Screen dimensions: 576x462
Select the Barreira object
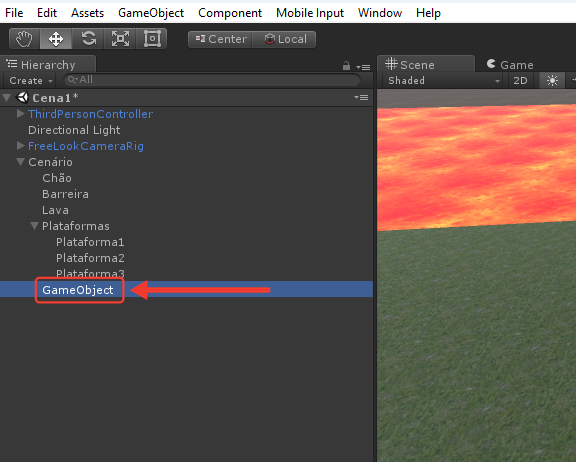65,194
